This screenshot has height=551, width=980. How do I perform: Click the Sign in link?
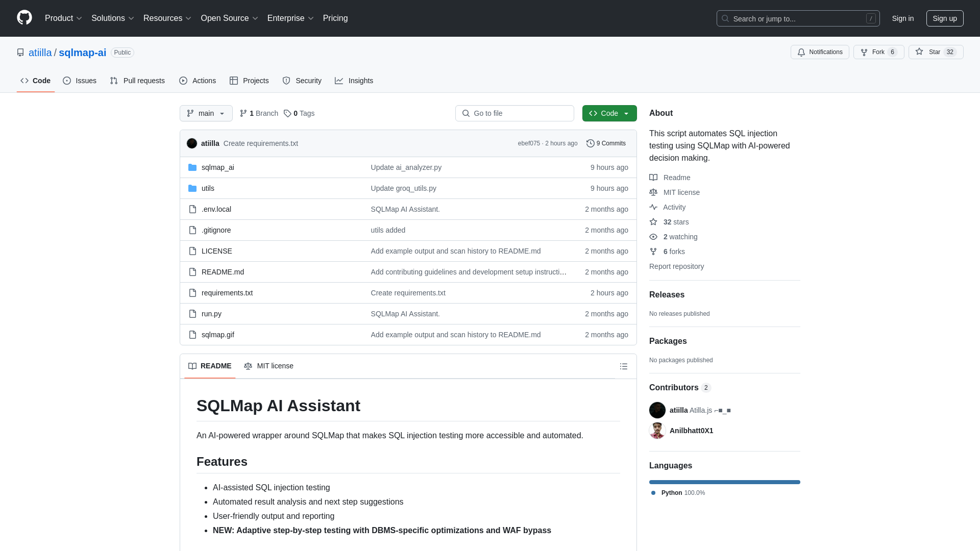(903, 18)
